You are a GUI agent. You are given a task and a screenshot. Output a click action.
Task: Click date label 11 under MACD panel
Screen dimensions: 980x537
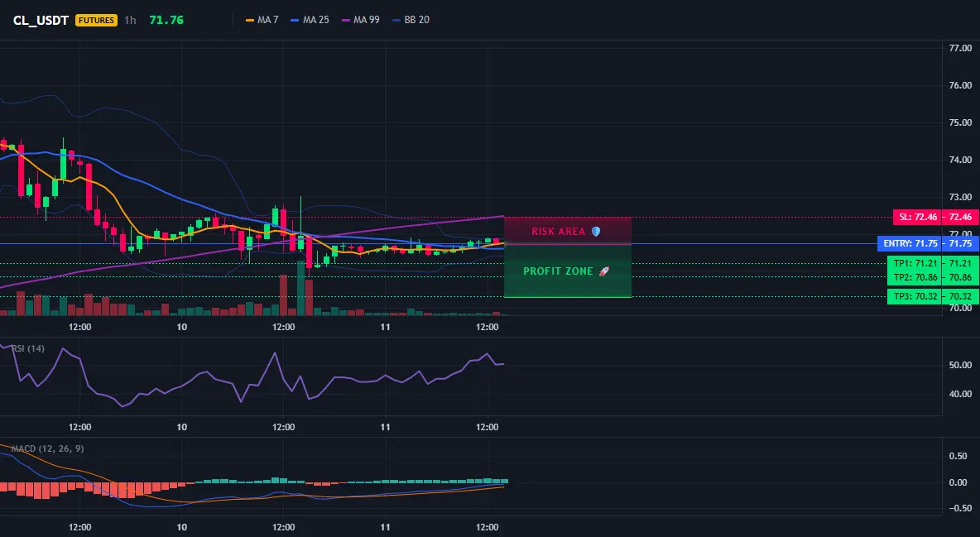click(385, 527)
